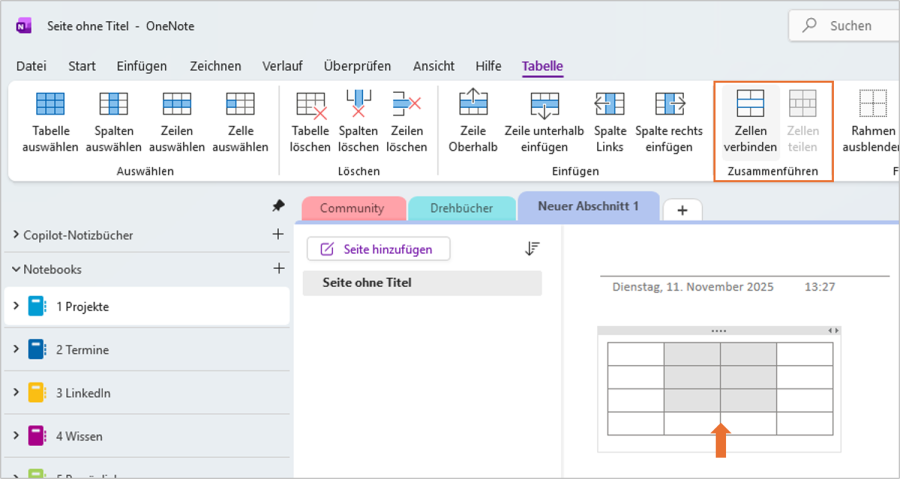Merge cells with Zellen verbinden
This screenshot has height=479, width=900.
tap(750, 122)
